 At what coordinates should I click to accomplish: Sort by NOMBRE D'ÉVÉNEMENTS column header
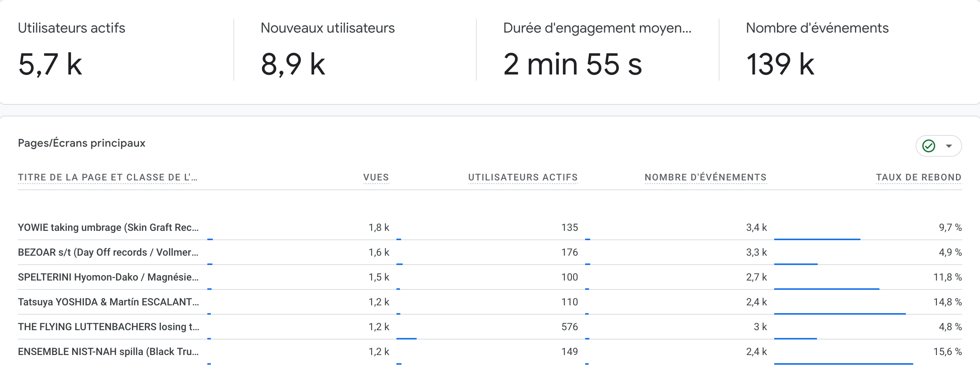point(705,177)
